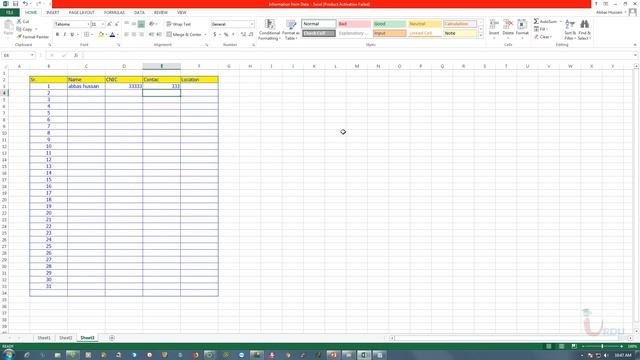
Task: Open the font size dropdown
Action: pos(102,24)
